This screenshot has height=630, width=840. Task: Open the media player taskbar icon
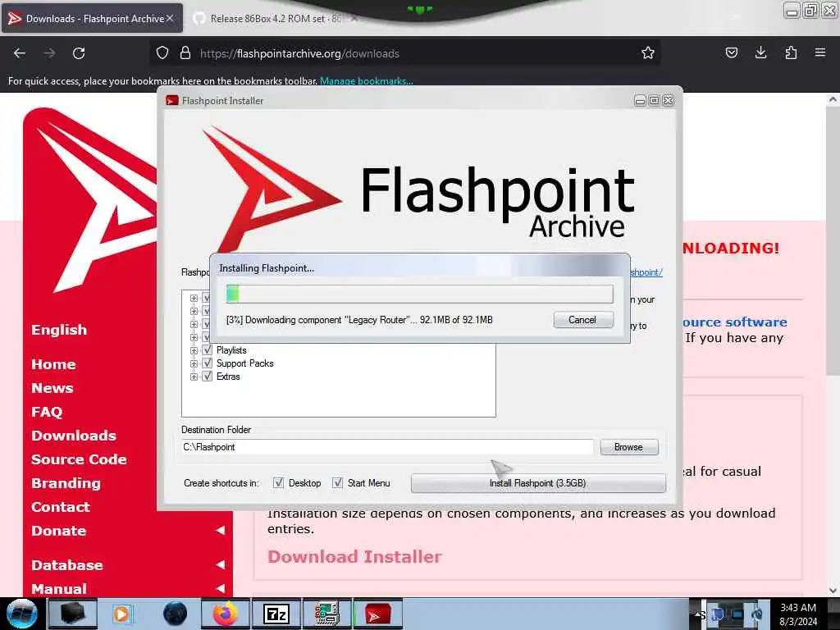121,614
